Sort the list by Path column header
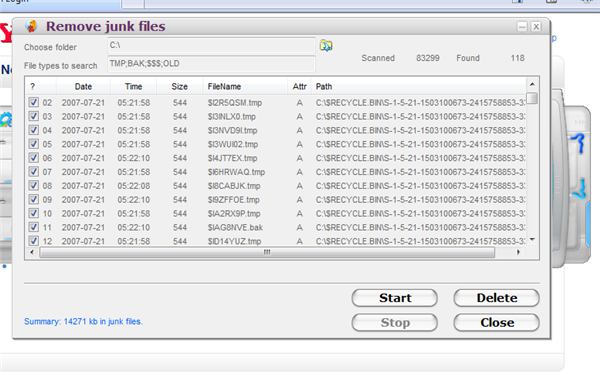The width and height of the screenshot is (600, 372). tap(419, 86)
